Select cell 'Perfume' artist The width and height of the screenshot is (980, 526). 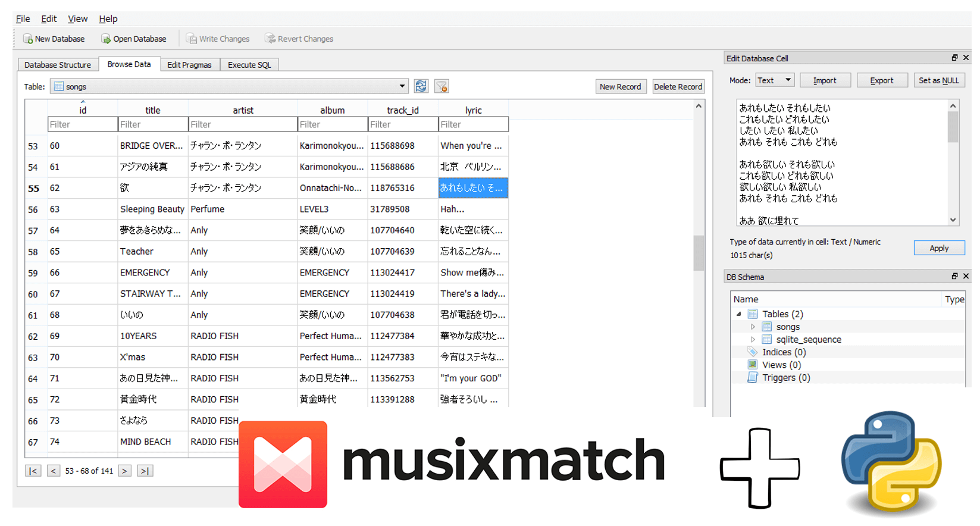click(243, 209)
